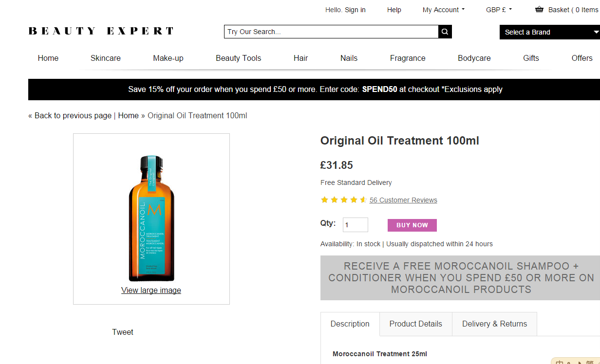Click the Moroccanoil bottle product image
600x364 pixels.
tap(151, 218)
